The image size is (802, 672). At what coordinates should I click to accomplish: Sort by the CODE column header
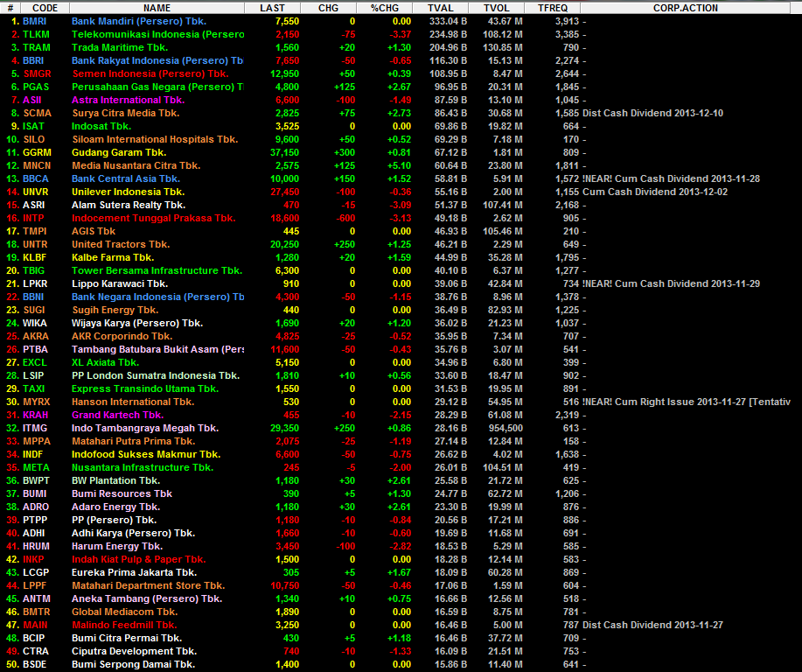pyautogui.click(x=45, y=8)
